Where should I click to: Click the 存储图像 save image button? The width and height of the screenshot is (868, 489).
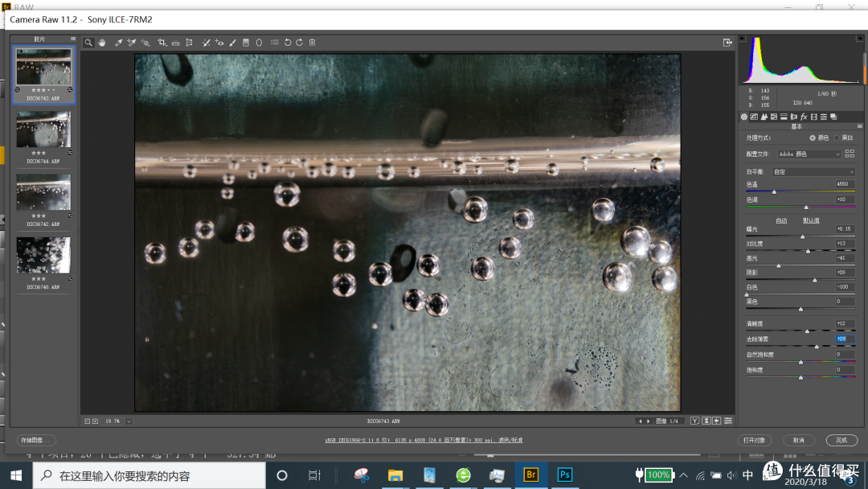pyautogui.click(x=36, y=440)
